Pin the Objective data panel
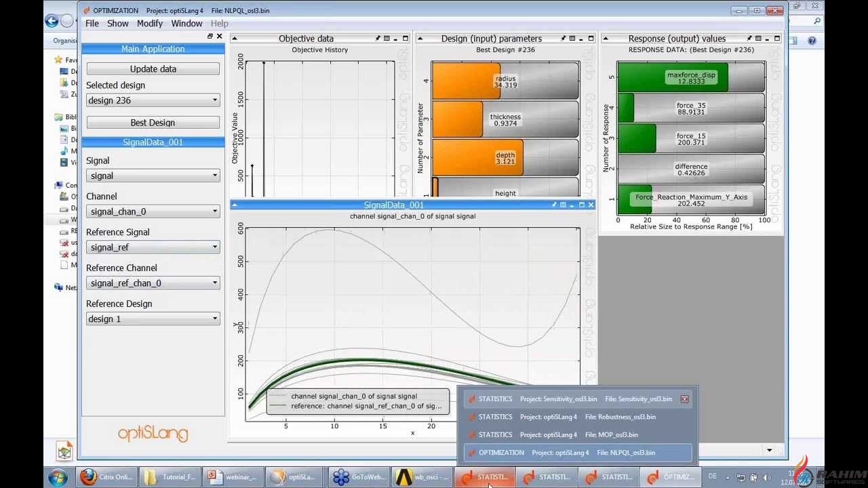Image resolution: width=868 pixels, height=488 pixels. (x=378, y=39)
